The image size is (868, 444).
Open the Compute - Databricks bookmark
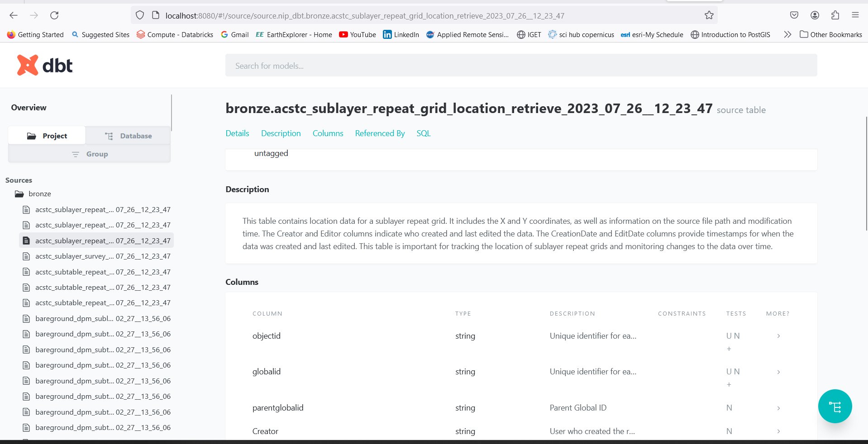coord(175,34)
